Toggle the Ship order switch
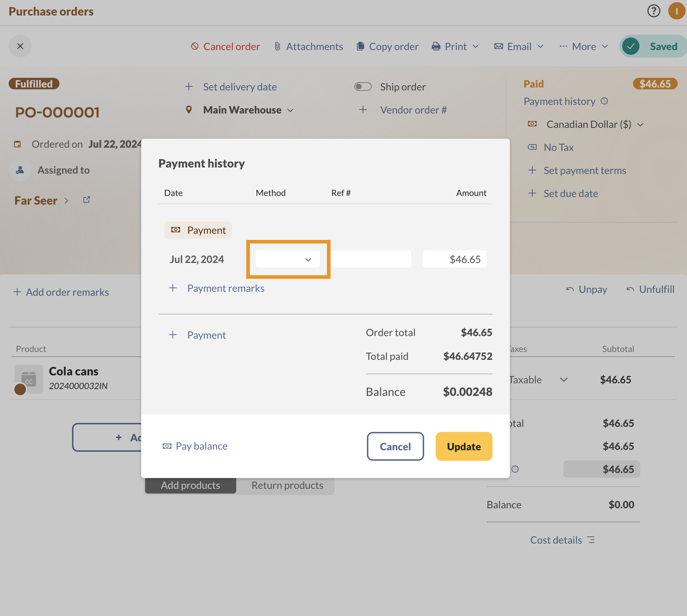 (x=363, y=87)
